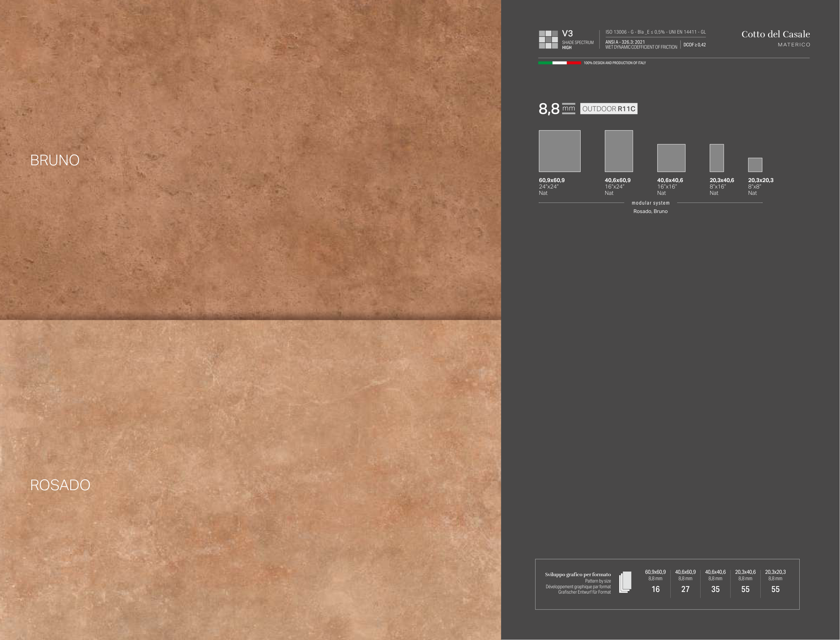Image resolution: width=840 pixels, height=640 pixels.
Task: Click the stacked sheets pattern icon
Action: point(625,582)
